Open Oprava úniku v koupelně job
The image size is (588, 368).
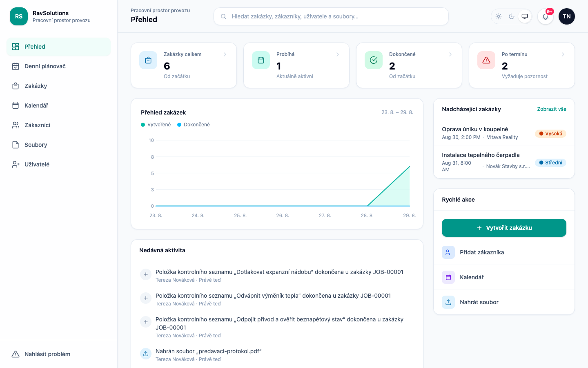point(504,133)
